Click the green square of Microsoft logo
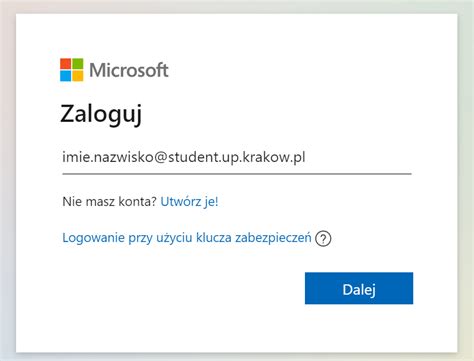Screen dimensions: 474x361 coord(78,64)
